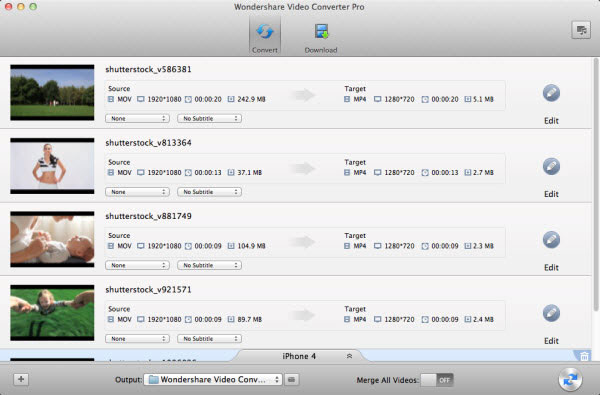Click file name shutterstock_v813364
The image size is (600, 395).
coord(148,143)
